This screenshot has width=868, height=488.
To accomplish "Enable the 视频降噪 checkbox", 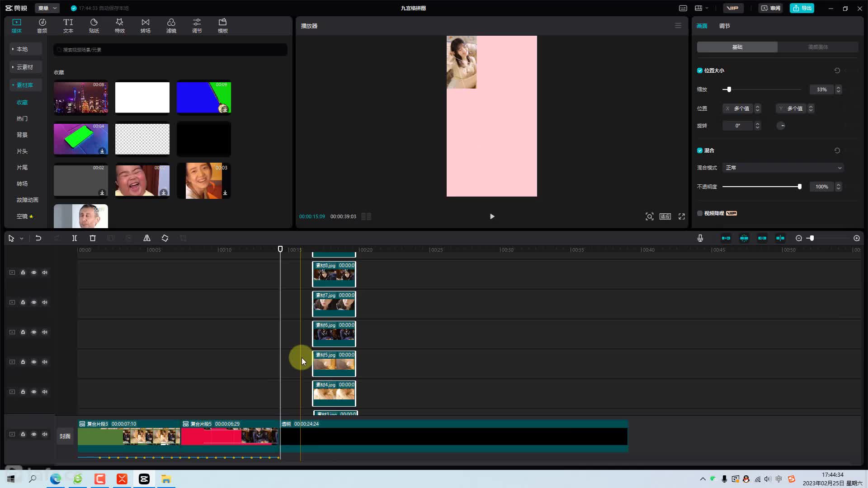I will (700, 213).
